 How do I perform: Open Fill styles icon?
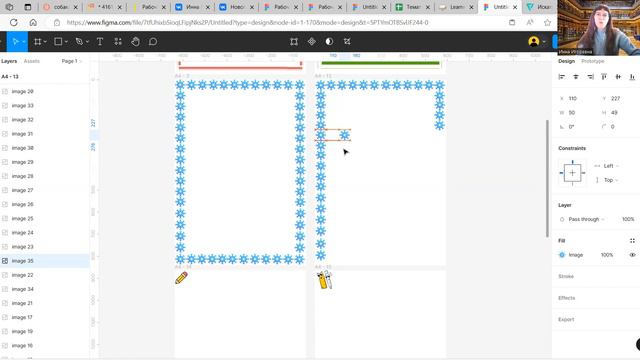click(x=632, y=241)
